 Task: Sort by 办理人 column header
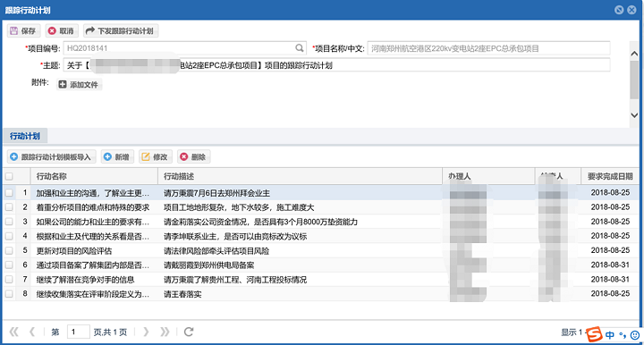488,176
